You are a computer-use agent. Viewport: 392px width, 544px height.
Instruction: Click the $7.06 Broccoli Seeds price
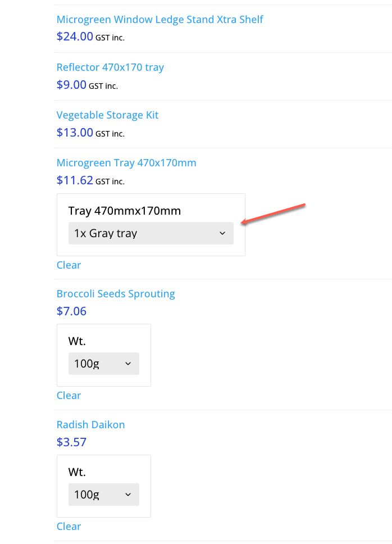pos(71,311)
